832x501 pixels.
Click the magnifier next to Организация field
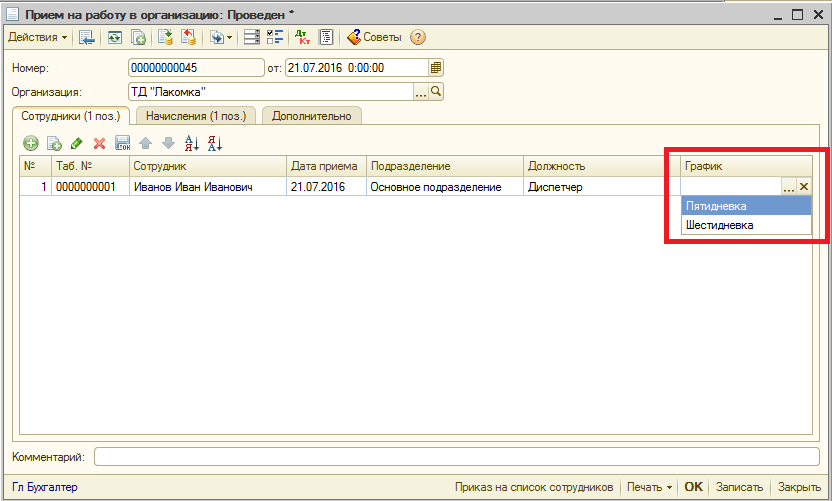click(x=436, y=92)
